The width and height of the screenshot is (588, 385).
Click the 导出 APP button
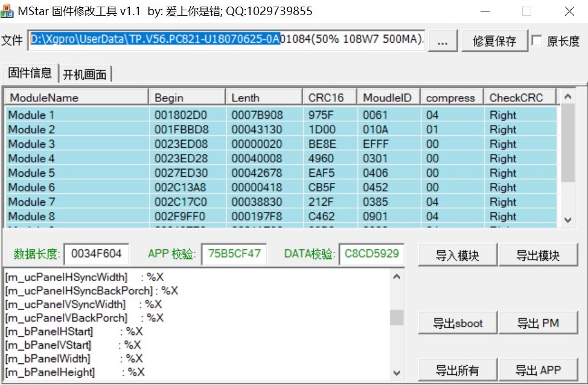538,370
